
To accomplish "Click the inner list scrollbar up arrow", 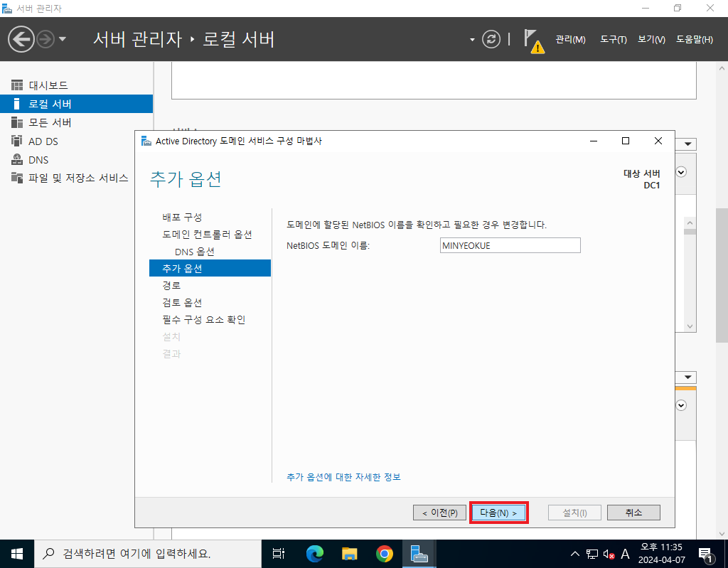I will (x=690, y=223).
